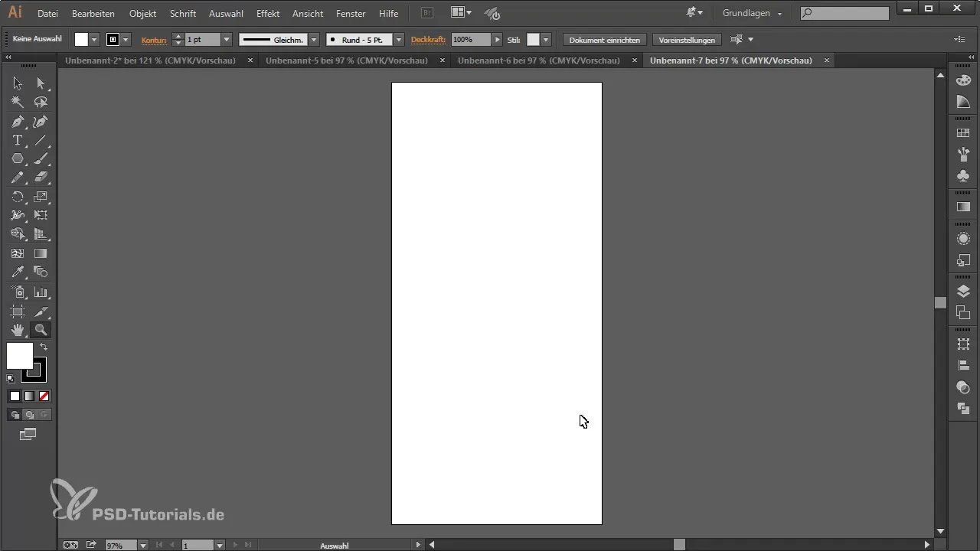Set paint mode to None
The height and width of the screenshot is (551, 980).
point(44,396)
